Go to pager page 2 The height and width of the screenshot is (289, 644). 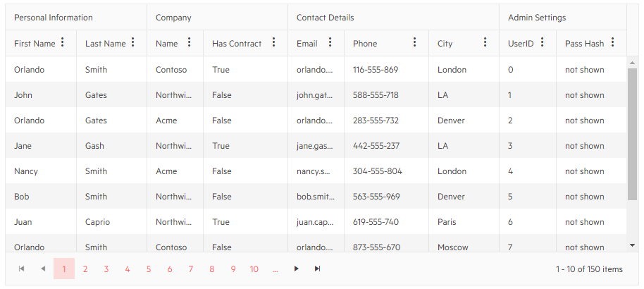(x=85, y=269)
